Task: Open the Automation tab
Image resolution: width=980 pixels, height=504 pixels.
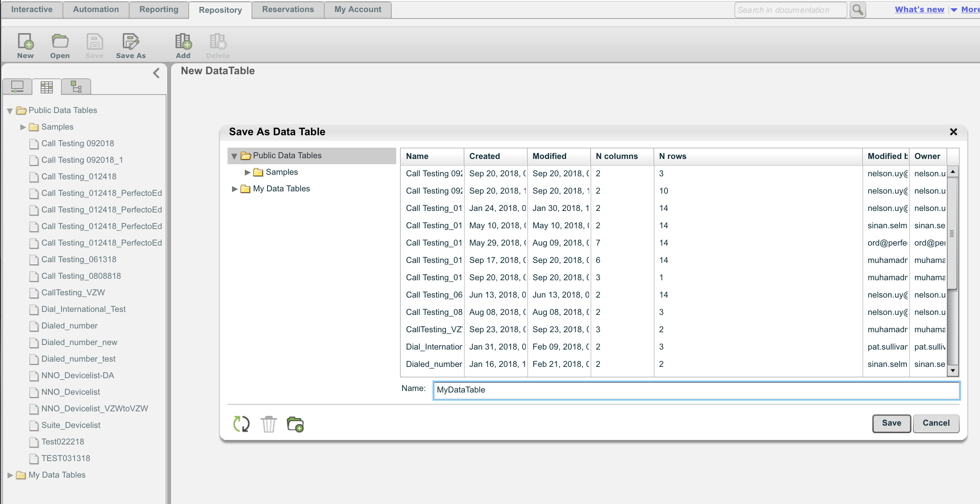Action: [96, 9]
